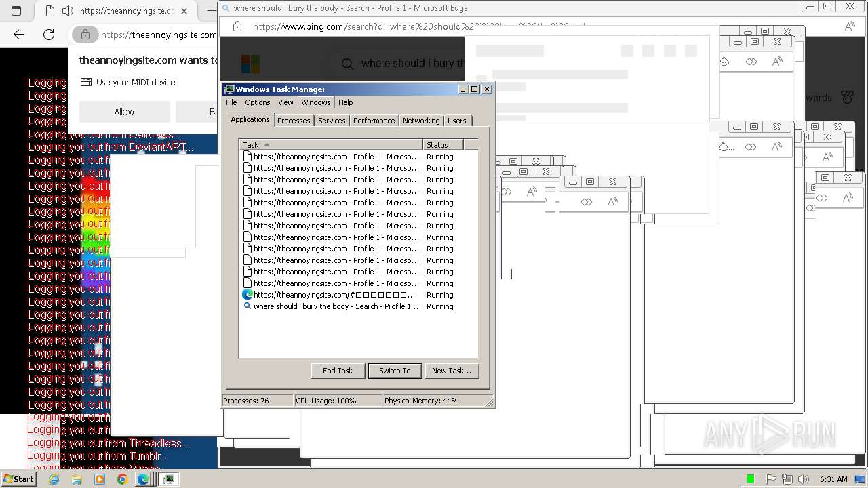Image resolution: width=868 pixels, height=488 pixels.
Task: Click the green square tray icon
Action: [751, 479]
